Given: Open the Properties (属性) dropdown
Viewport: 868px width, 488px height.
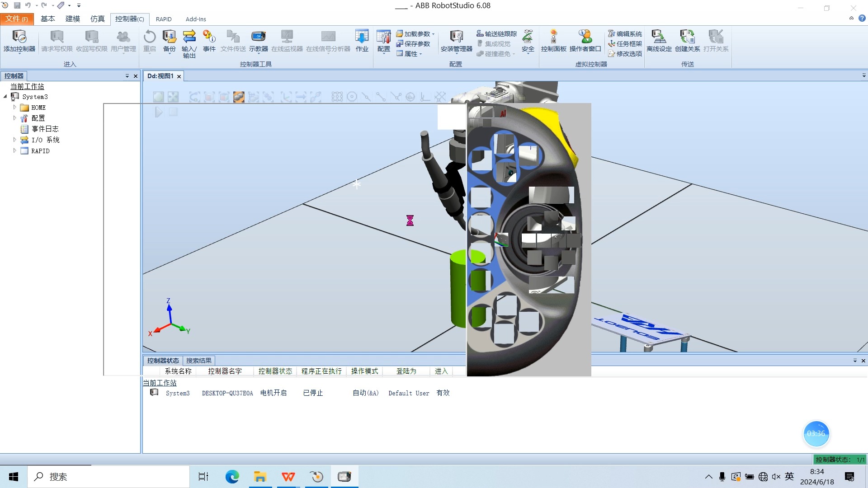Looking at the screenshot, I should coord(410,54).
